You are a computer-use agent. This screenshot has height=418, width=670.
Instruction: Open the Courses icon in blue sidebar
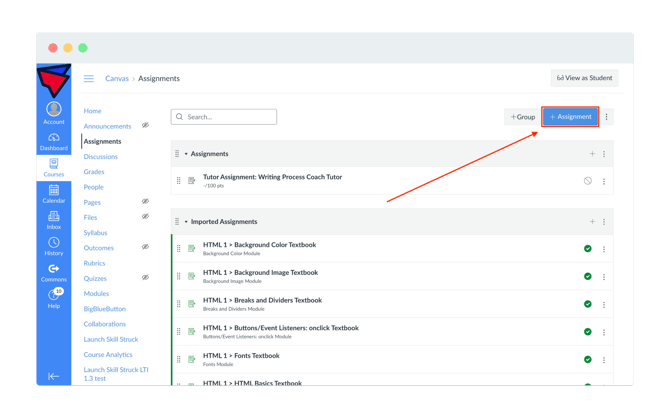54,164
